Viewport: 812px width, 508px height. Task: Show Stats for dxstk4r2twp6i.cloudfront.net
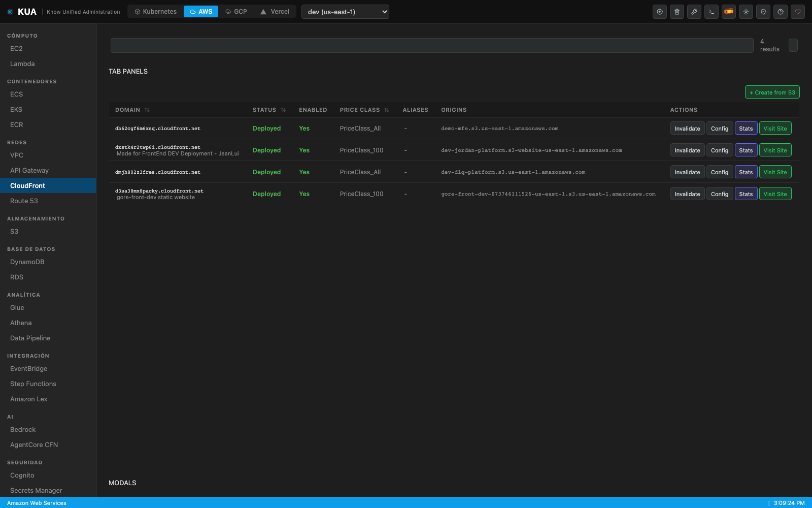point(746,150)
